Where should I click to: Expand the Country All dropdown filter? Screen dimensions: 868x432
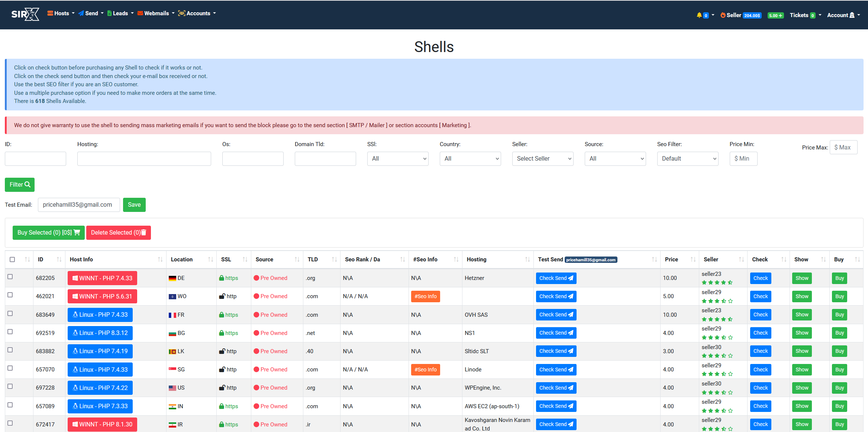tap(470, 158)
